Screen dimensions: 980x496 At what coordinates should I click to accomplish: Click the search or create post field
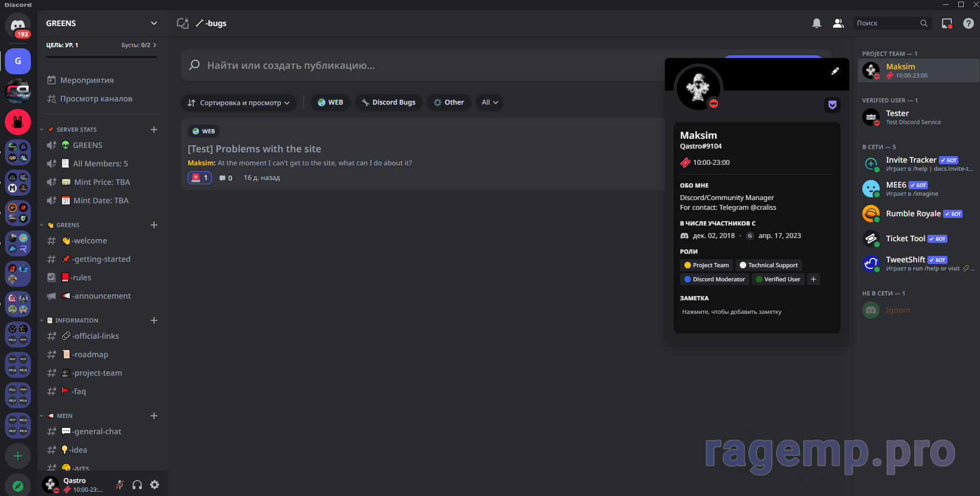tap(423, 66)
